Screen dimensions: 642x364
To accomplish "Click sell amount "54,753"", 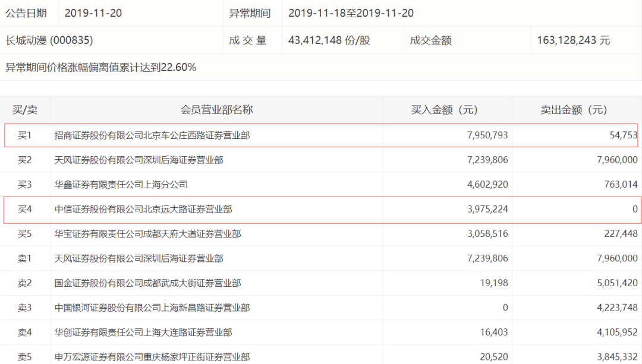I will pos(624,135).
